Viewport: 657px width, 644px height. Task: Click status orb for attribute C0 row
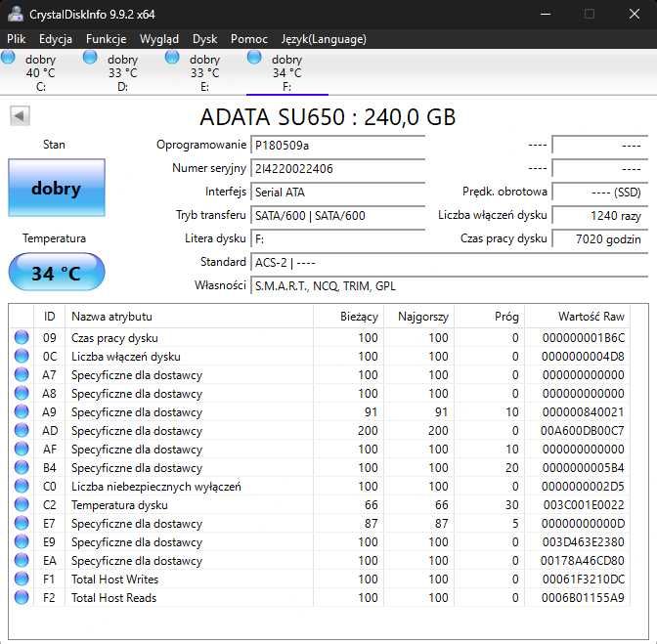22,486
